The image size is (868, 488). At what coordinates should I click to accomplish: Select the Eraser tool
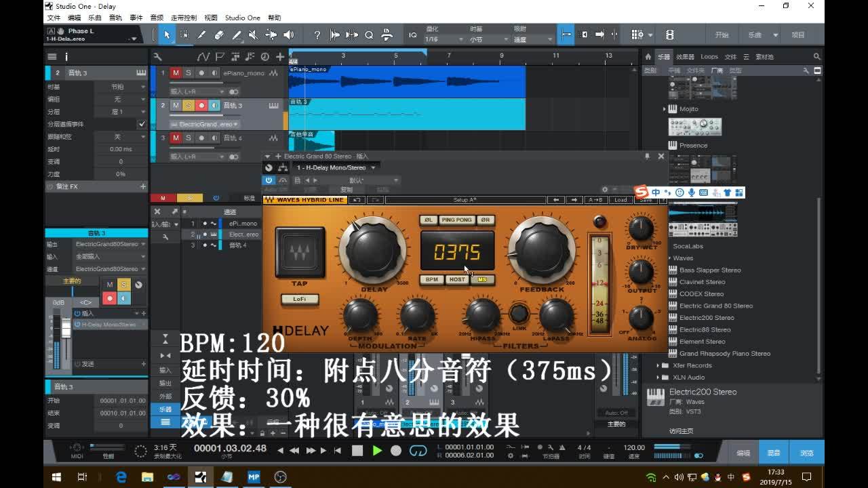coord(219,35)
